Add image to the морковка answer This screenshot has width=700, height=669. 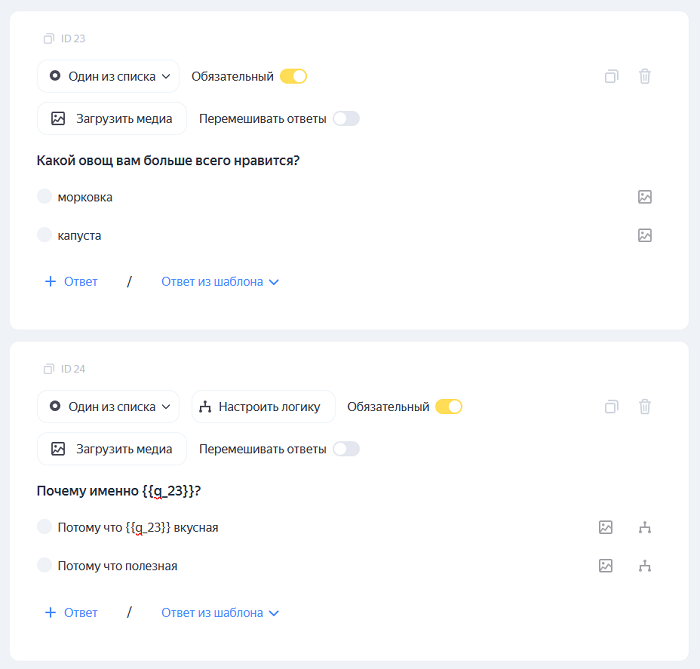(x=645, y=197)
